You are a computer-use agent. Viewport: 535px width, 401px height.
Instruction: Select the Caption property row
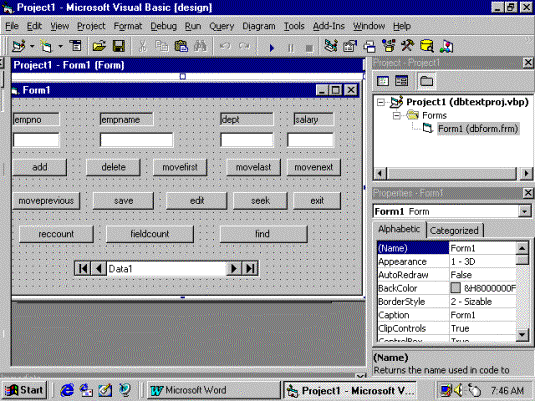point(447,315)
